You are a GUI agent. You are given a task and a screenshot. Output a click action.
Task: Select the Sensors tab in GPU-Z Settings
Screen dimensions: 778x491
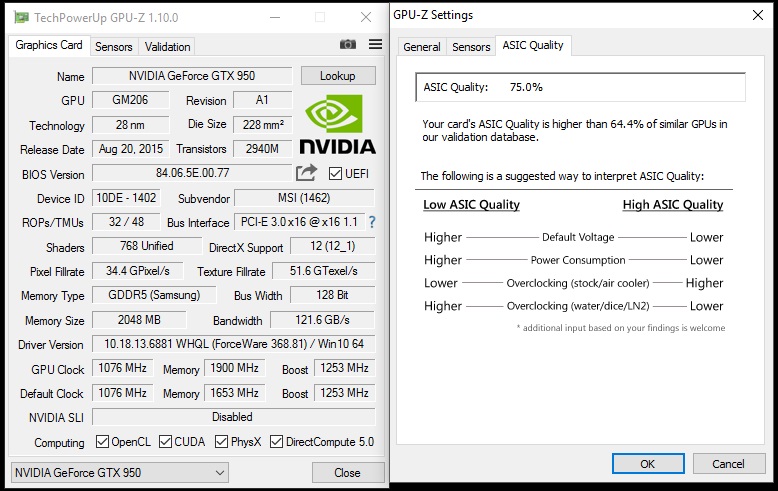(x=471, y=47)
